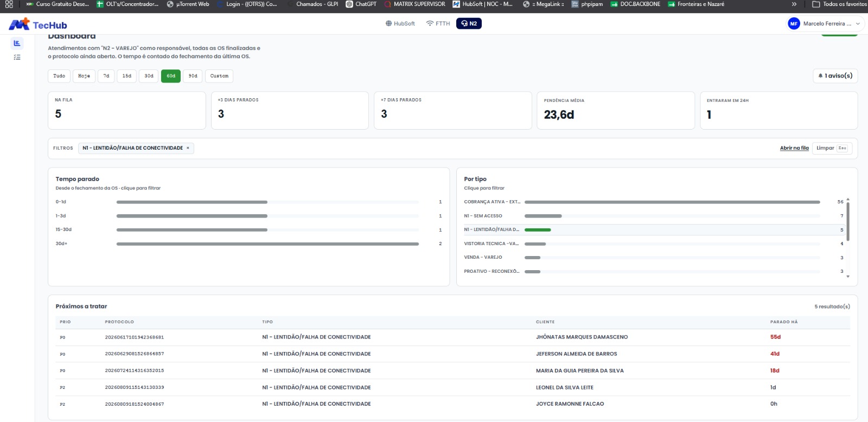Open the DOC.BACKBONE bookmark
868x422 pixels.
(635, 4)
